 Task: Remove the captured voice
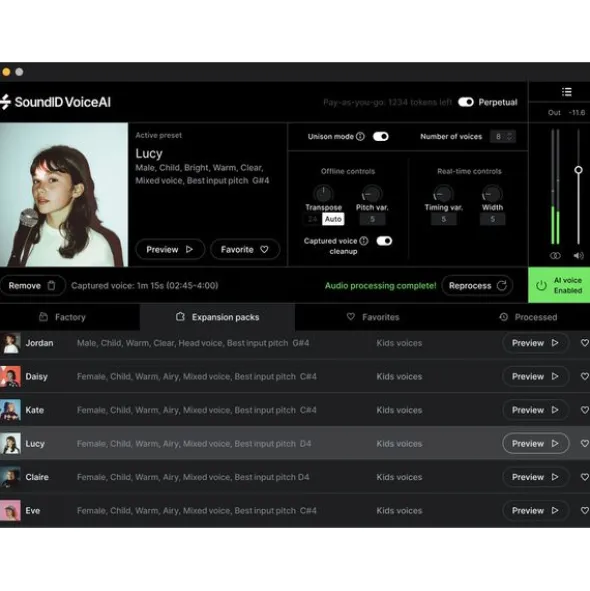pyautogui.click(x=32, y=286)
